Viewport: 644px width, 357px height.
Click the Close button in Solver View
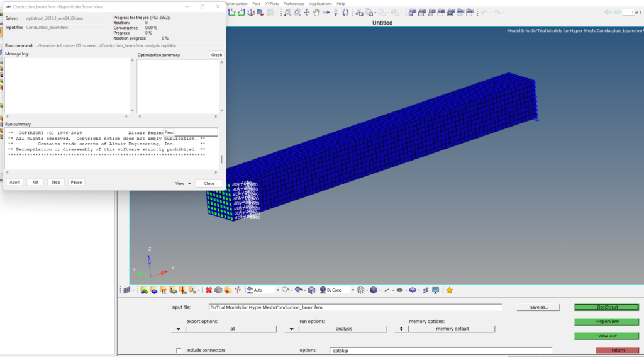pos(209,183)
